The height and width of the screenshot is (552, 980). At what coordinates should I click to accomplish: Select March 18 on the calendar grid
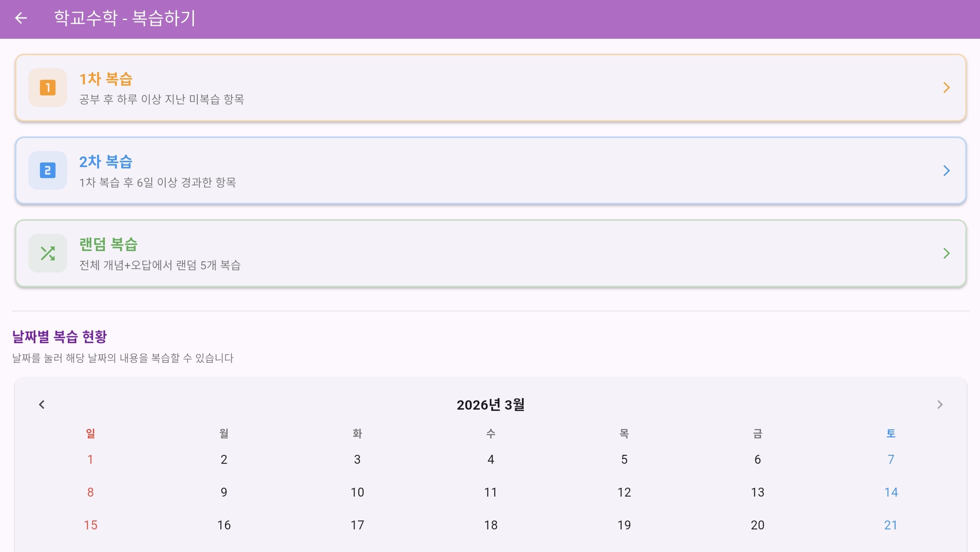pos(490,525)
